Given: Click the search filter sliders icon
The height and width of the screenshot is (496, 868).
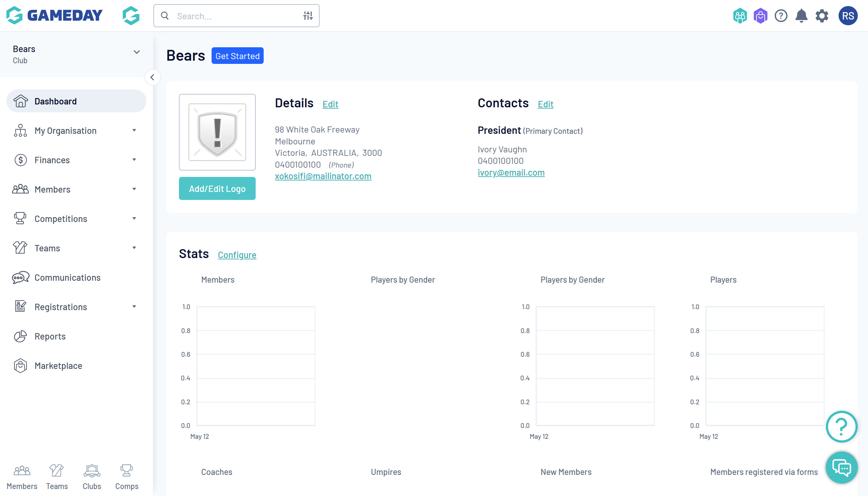Looking at the screenshot, I should point(308,16).
